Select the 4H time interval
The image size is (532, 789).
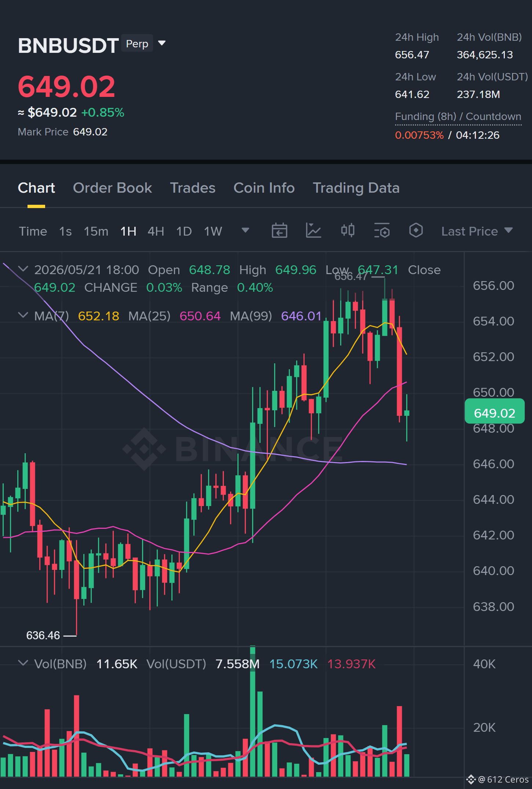[156, 231]
